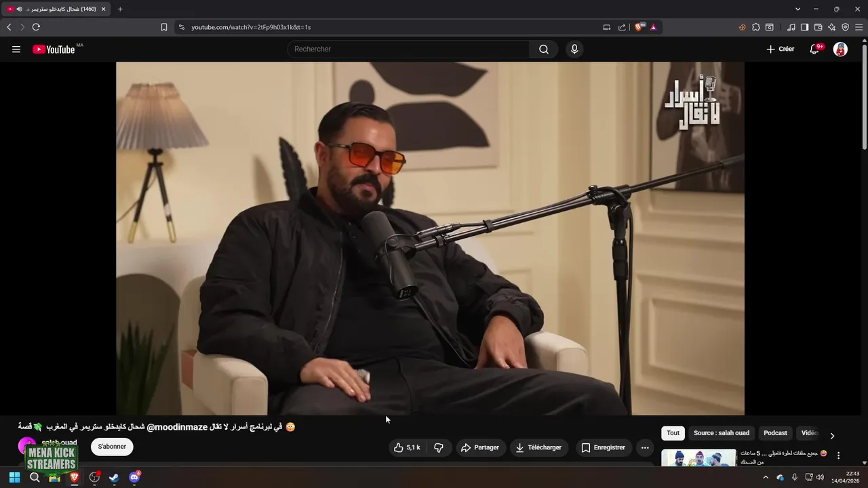Select the Source : salah ouad chip
The width and height of the screenshot is (868, 488).
[721, 433]
